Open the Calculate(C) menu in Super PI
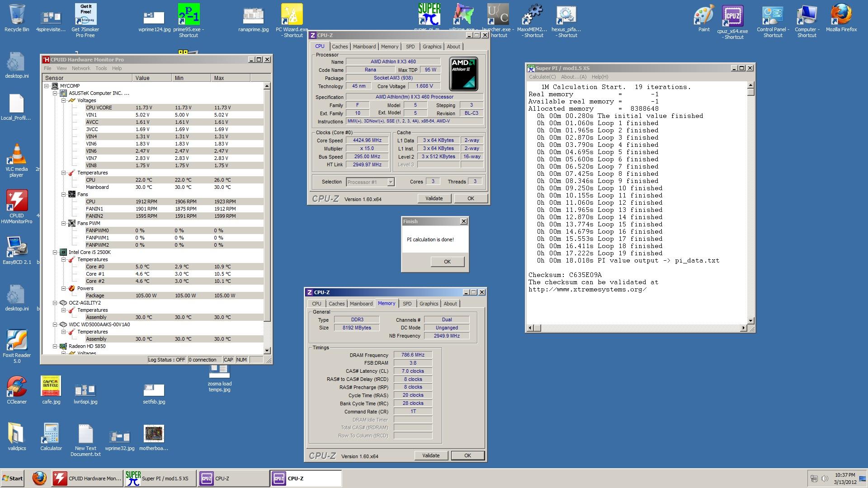The height and width of the screenshot is (488, 868). point(542,77)
